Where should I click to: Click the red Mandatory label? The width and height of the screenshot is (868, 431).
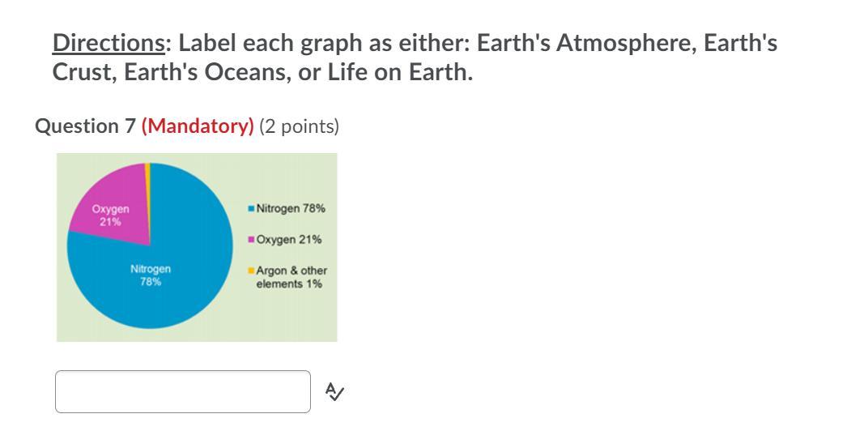click(x=198, y=126)
